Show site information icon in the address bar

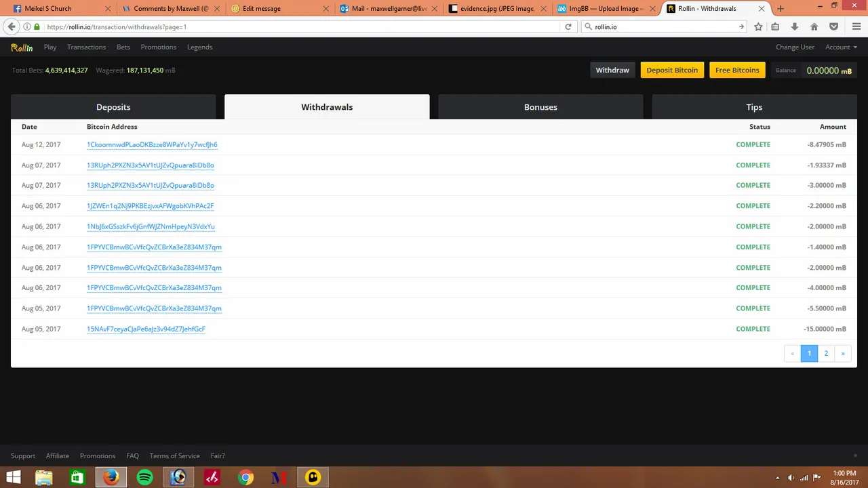(26, 26)
